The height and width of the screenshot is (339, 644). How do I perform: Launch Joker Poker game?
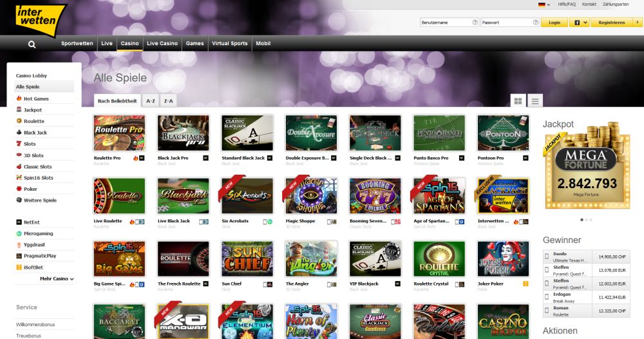click(x=503, y=259)
